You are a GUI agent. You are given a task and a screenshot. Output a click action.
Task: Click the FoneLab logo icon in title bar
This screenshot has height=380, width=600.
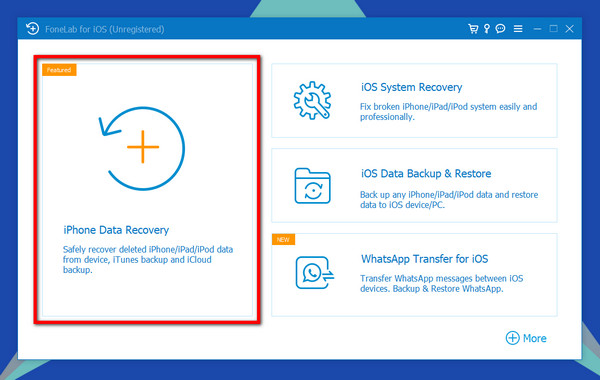pyautogui.click(x=33, y=29)
